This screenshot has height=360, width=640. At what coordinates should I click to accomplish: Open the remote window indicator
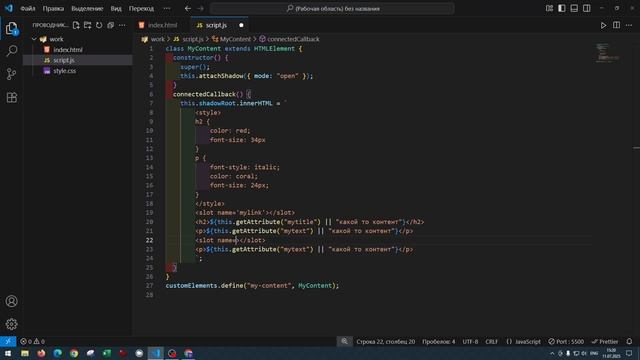click(8, 341)
